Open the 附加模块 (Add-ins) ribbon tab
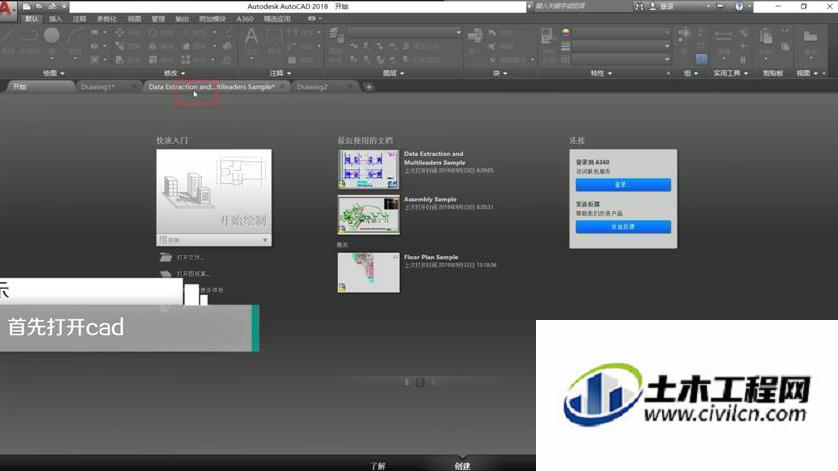Screen dimensions: 838x471 tap(212, 19)
